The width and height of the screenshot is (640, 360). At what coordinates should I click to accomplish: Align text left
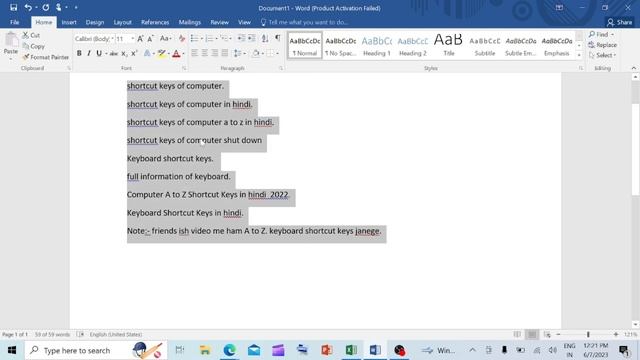pyautogui.click(x=194, y=53)
